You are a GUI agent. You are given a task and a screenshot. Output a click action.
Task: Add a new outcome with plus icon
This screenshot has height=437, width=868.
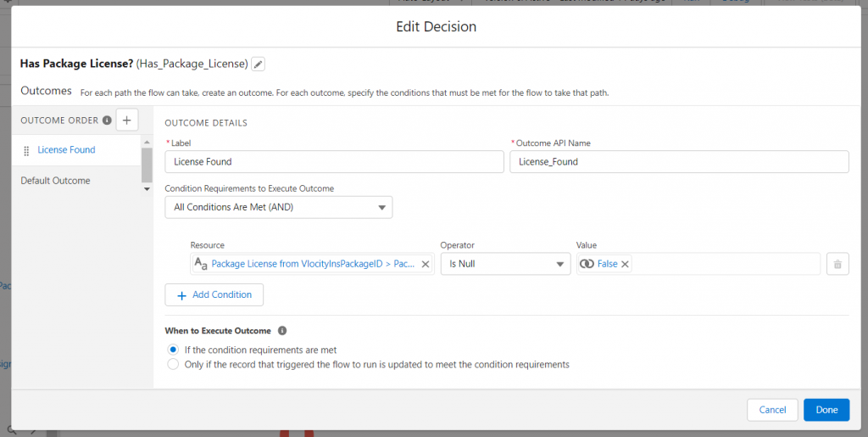click(x=127, y=120)
